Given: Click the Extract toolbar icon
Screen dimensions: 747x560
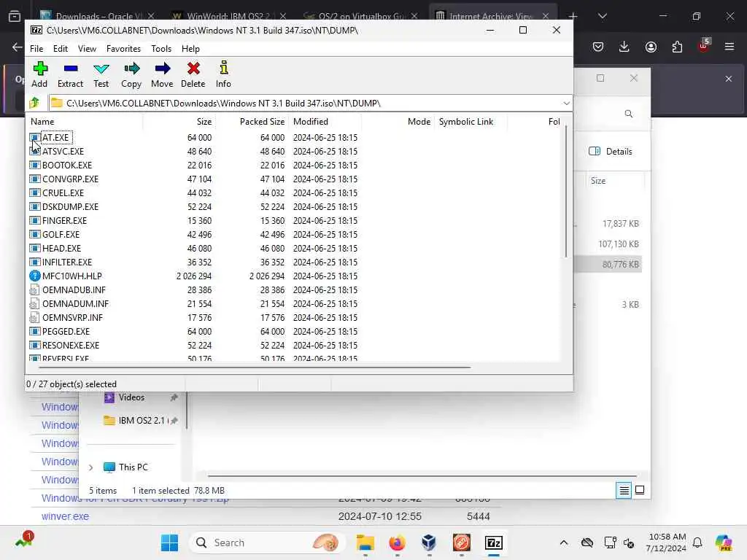Looking at the screenshot, I should pos(70,74).
